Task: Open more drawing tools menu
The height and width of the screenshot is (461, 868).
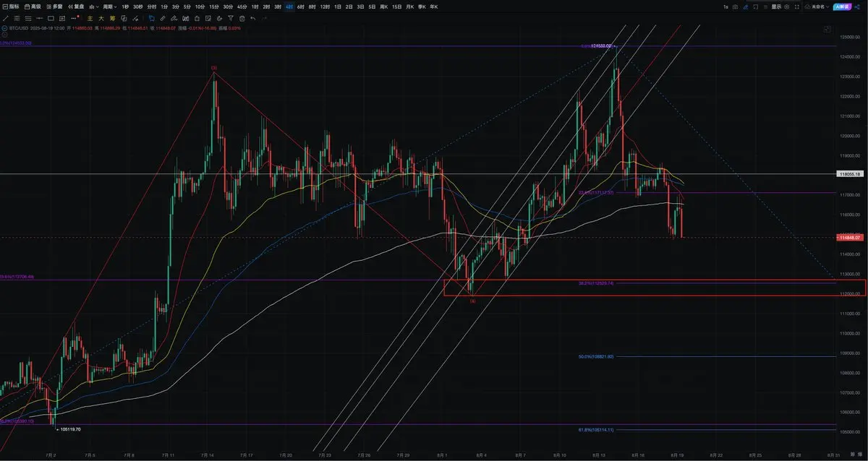Action: pyautogui.click(x=75, y=18)
